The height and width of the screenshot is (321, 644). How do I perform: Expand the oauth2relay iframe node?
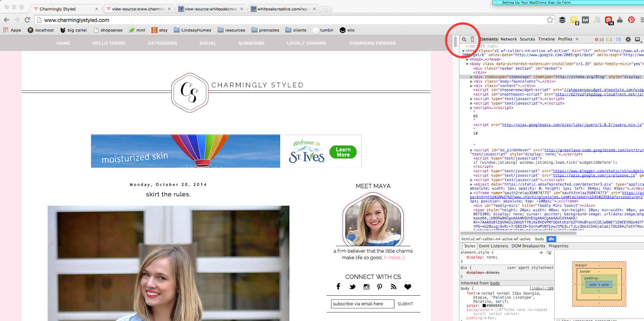click(471, 193)
